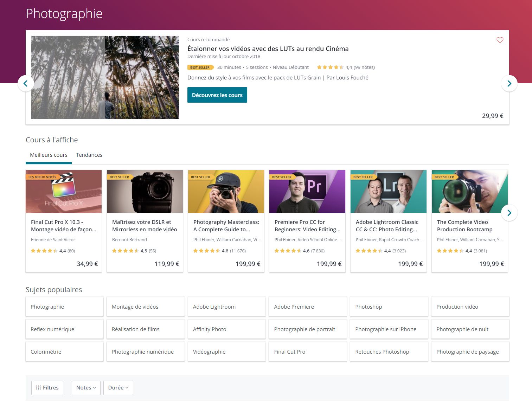Go to next recommended course with right arrow
Image resolution: width=532 pixels, height=406 pixels.
[509, 83]
